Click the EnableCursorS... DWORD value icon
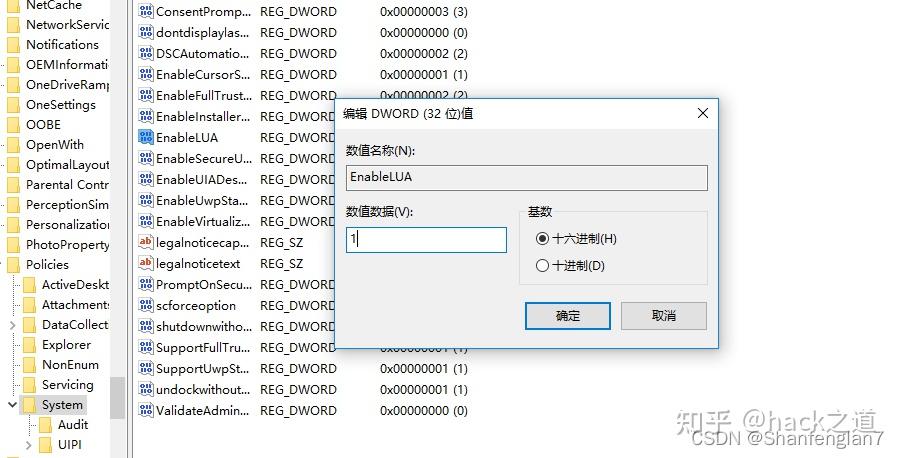 pos(146,74)
